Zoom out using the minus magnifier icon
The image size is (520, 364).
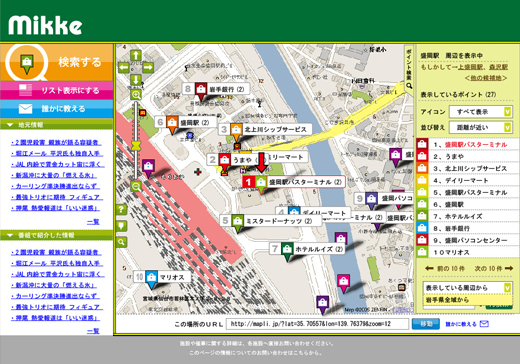[136, 186]
